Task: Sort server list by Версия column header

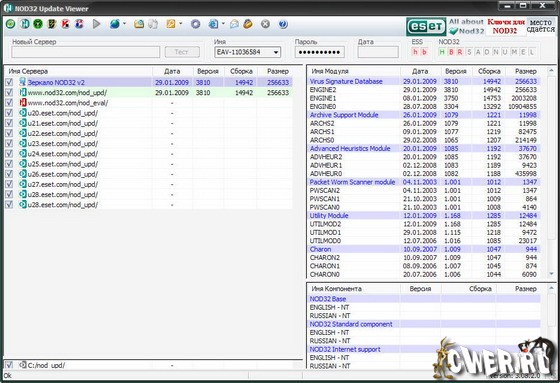Action: [x=208, y=71]
